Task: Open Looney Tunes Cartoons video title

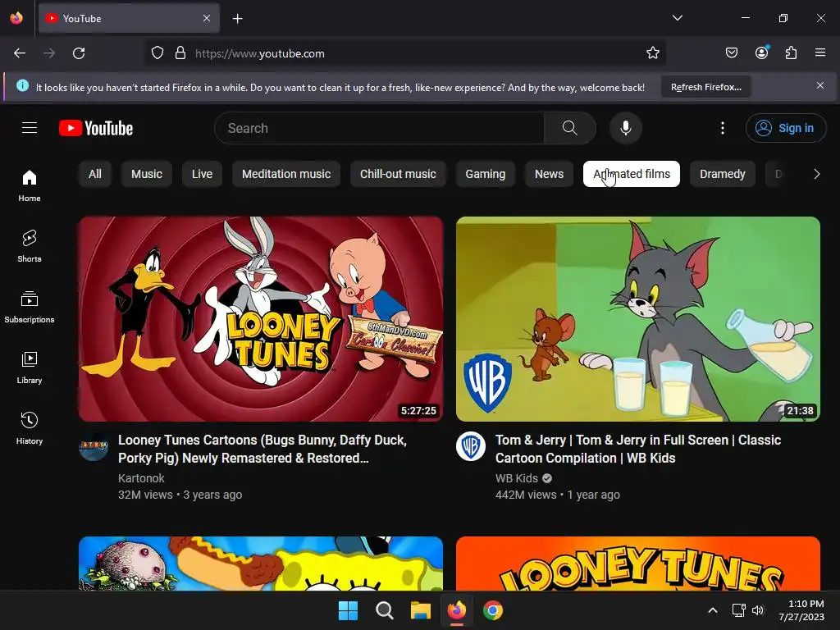Action: coord(262,449)
